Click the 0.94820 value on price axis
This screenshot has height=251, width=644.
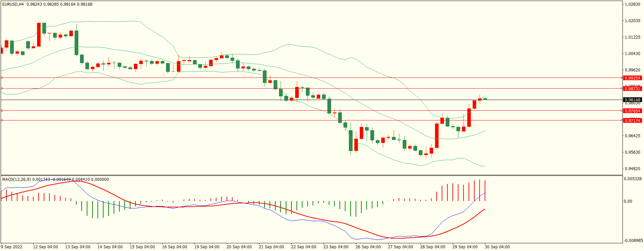[x=632, y=169]
